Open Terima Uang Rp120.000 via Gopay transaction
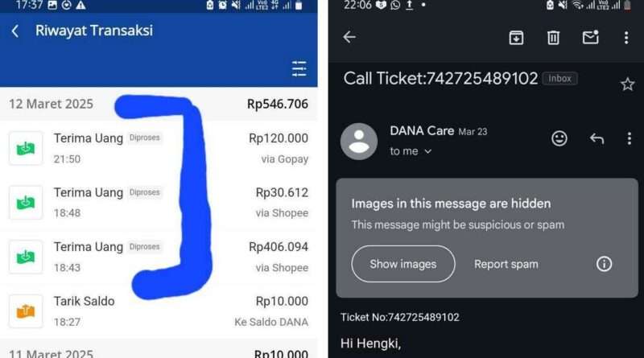This screenshot has width=644, height=358. (159, 148)
